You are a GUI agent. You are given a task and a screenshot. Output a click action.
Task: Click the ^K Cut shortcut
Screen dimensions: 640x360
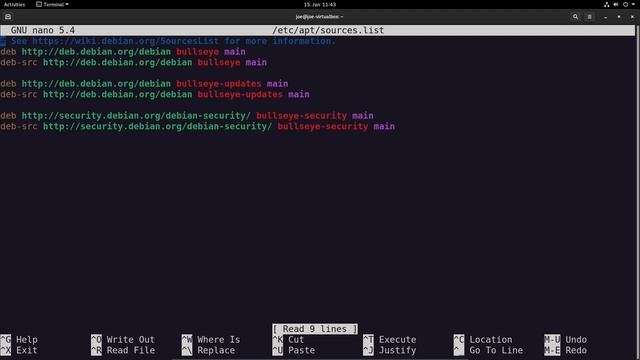coord(288,340)
